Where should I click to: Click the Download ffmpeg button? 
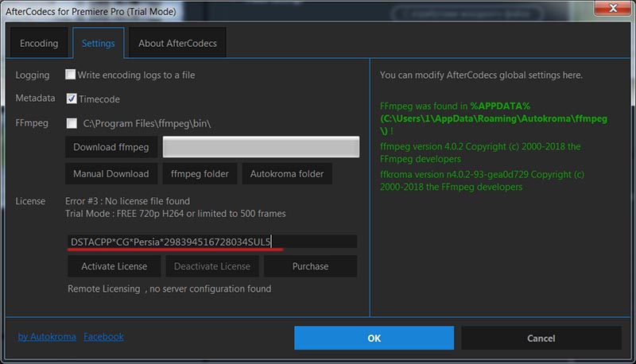(x=111, y=147)
